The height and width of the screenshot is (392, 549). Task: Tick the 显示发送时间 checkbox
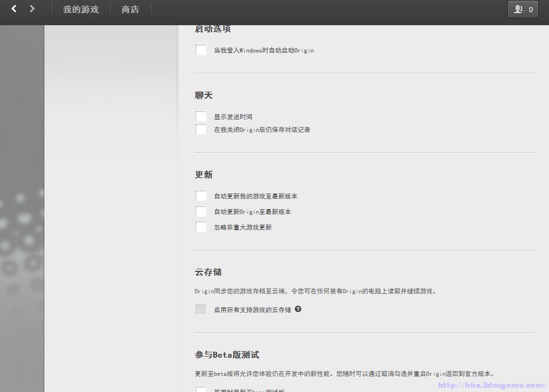(x=201, y=116)
